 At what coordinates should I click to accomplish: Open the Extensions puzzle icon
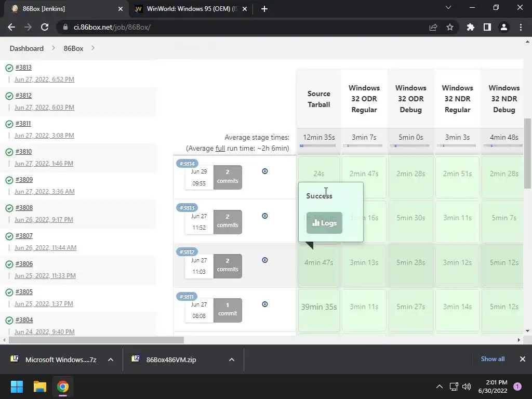[471, 27]
